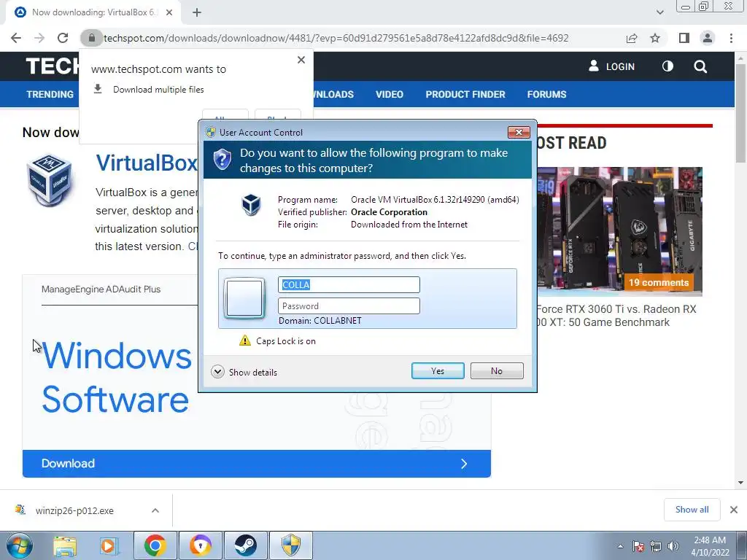
Task: Bookmark this page with the star icon
Action: click(x=655, y=38)
